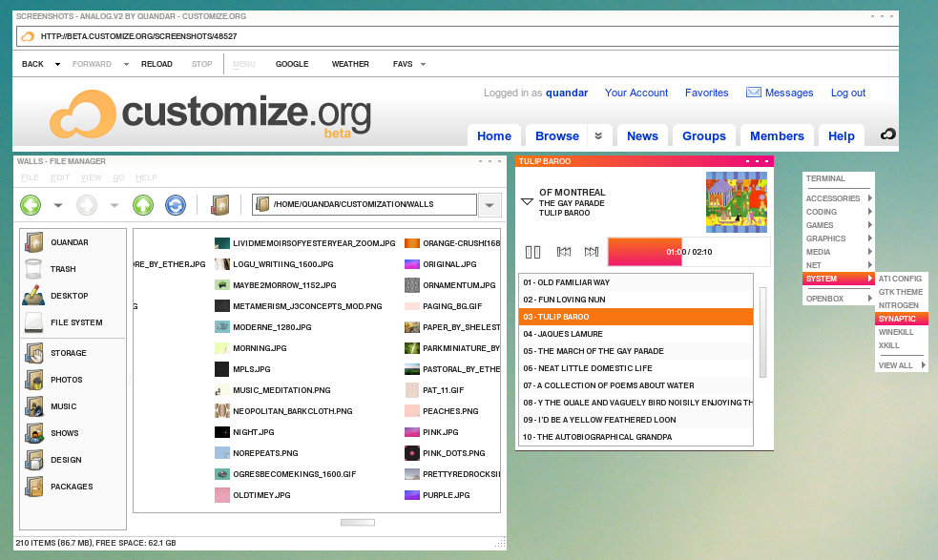Click Weather toolbar button
The image size is (938, 560).
click(350, 64)
